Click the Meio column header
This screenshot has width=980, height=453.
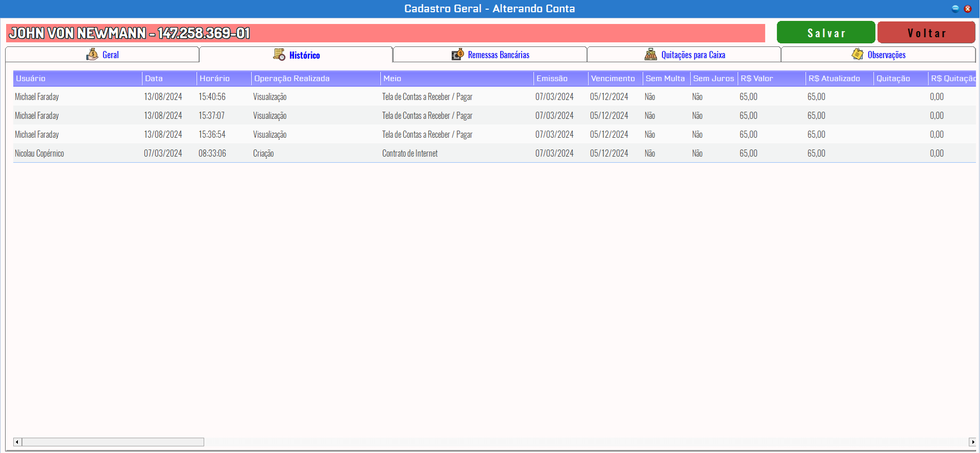pos(457,79)
